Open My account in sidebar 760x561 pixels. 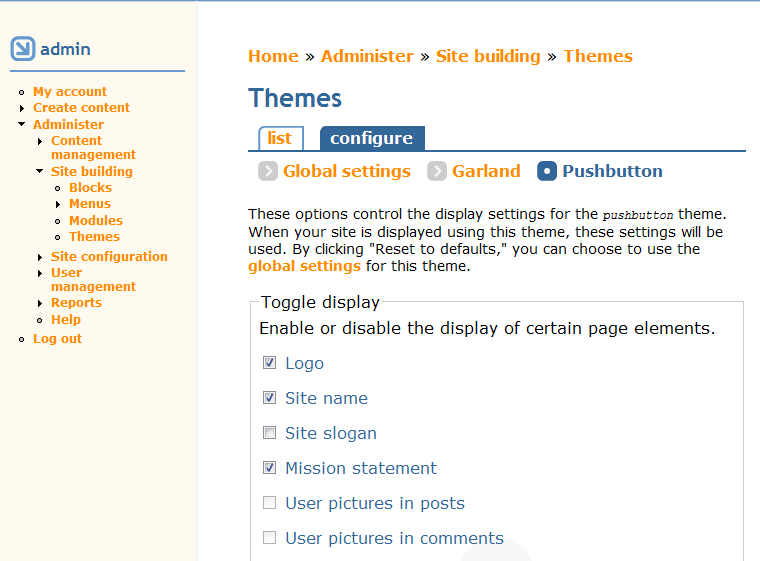click(x=70, y=92)
